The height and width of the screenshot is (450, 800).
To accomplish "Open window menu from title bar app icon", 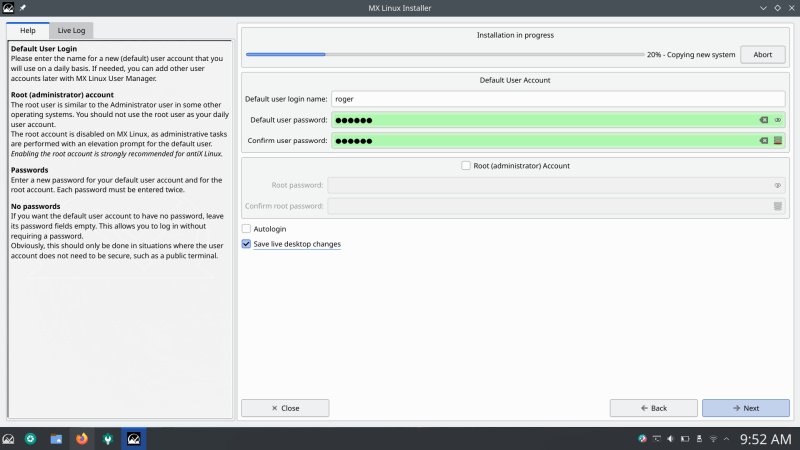I will [x=8, y=8].
